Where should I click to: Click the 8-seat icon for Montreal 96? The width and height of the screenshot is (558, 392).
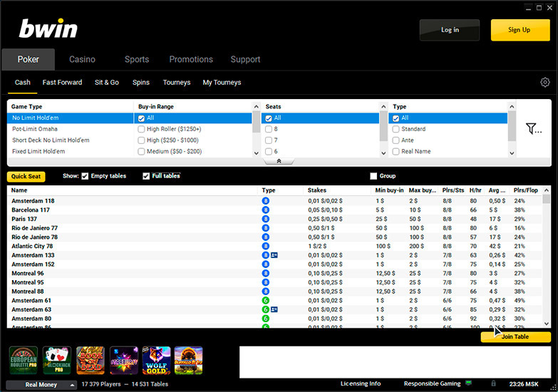pyautogui.click(x=266, y=274)
